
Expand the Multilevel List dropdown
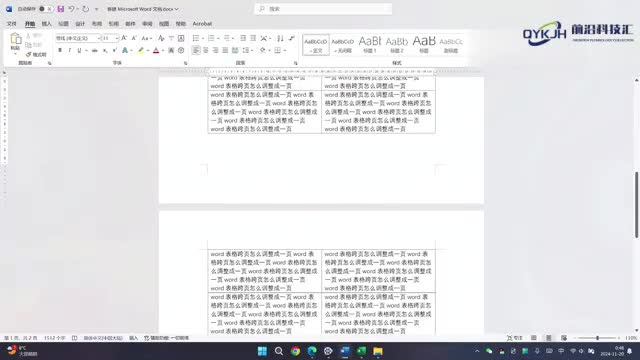point(233,38)
